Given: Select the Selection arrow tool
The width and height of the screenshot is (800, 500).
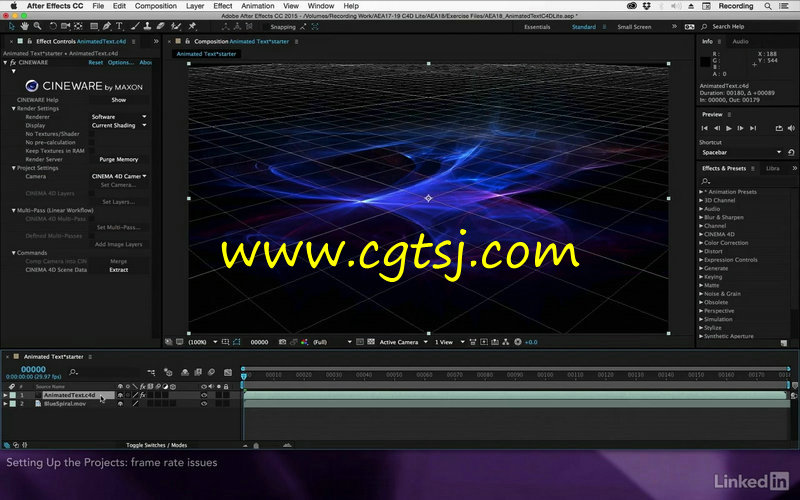Looking at the screenshot, I should [x=12, y=26].
